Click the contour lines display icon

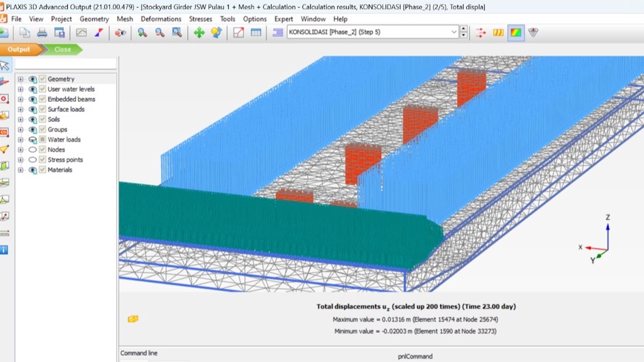point(498,32)
